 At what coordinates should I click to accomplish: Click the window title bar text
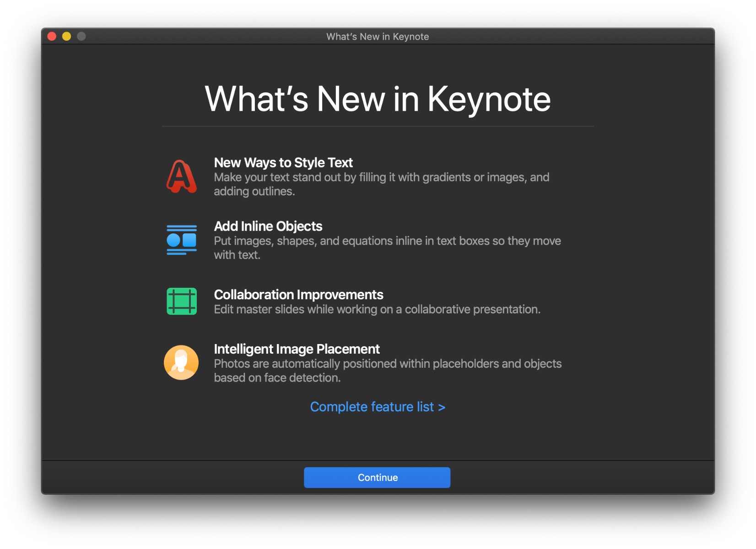coord(378,37)
